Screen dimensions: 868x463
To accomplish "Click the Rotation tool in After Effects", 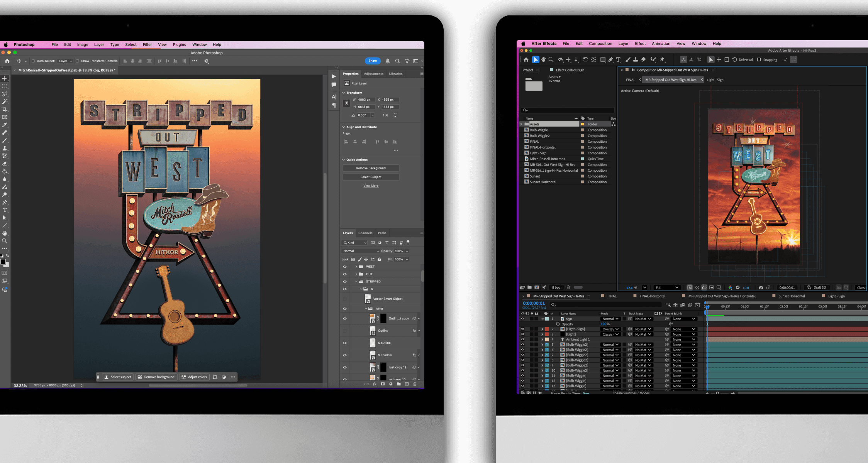I will 585,60.
